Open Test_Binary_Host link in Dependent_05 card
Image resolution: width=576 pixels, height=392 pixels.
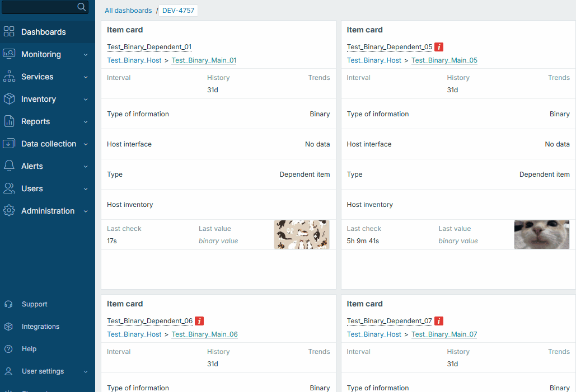[374, 60]
